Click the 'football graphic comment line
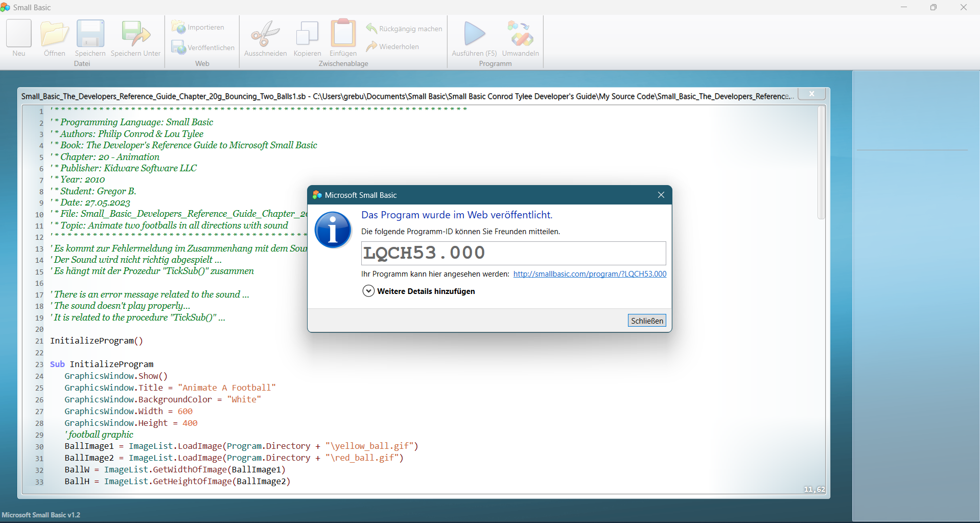The image size is (980, 523). click(99, 435)
